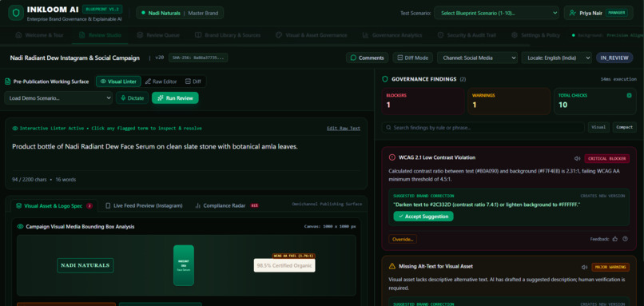
Task: Open Visual & Asset Governance tab
Action: pos(312,35)
